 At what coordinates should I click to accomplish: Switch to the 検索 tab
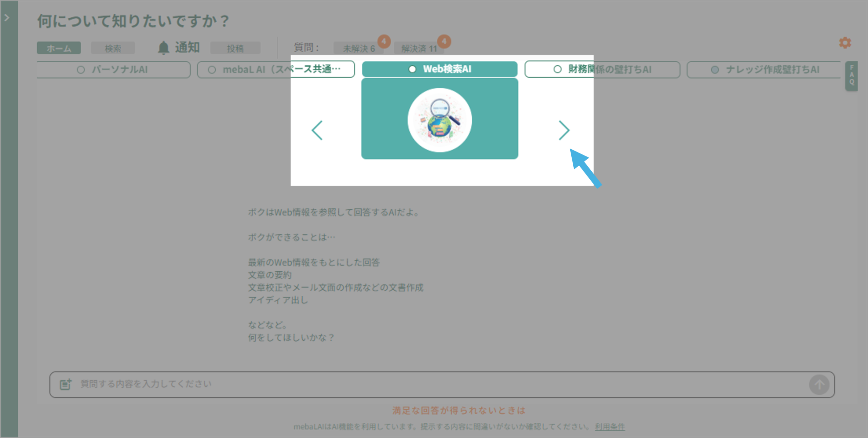coord(113,48)
